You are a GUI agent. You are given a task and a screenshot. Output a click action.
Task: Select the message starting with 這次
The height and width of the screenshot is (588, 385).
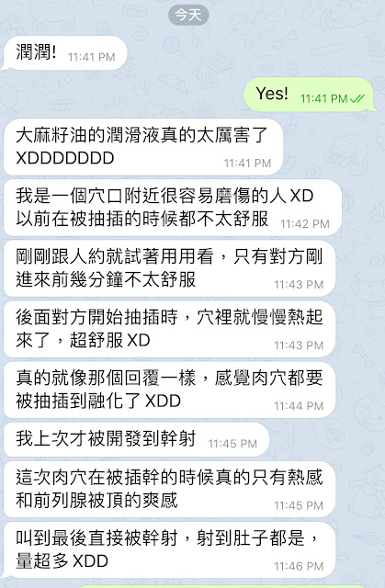[x=169, y=490]
